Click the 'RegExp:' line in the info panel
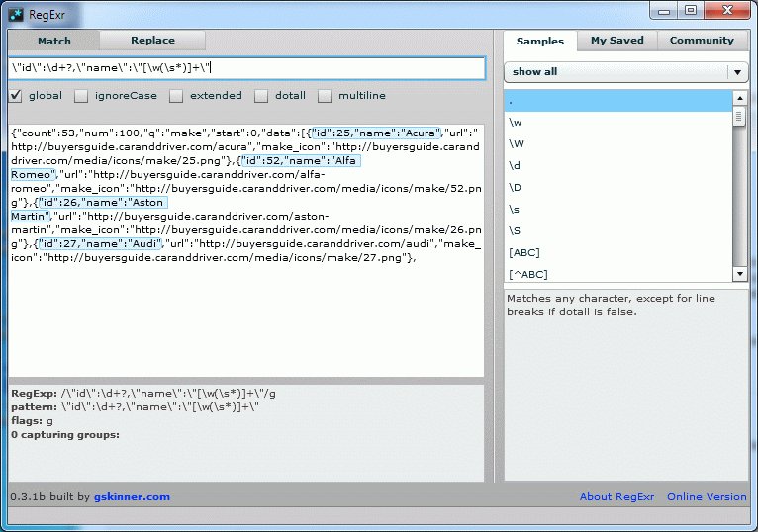The height and width of the screenshot is (532, 758). [143, 394]
